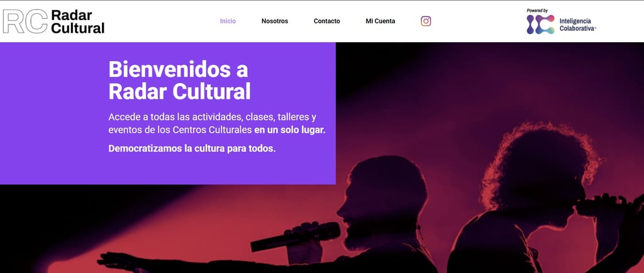Click the small Powered by label
Image resolution: width=644 pixels, height=273 pixels.
pyautogui.click(x=537, y=11)
